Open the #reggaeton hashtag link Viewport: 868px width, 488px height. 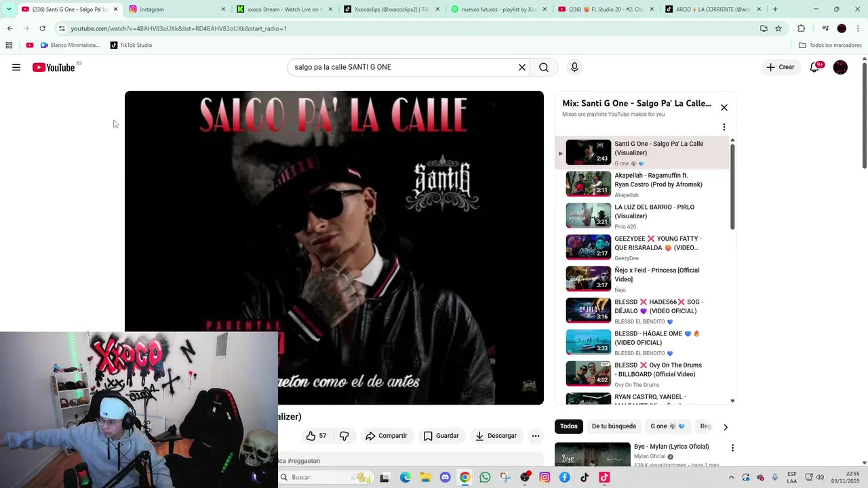point(303,461)
